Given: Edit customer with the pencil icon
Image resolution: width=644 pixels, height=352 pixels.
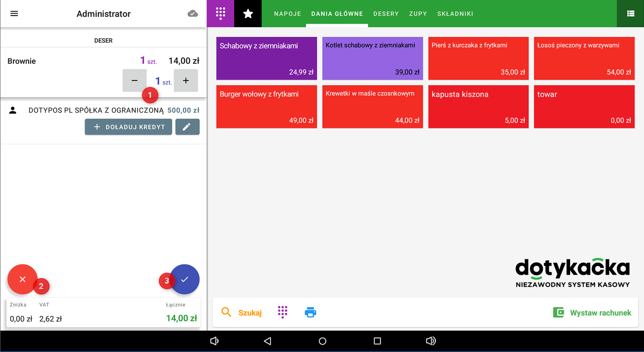Looking at the screenshot, I should click(x=187, y=127).
